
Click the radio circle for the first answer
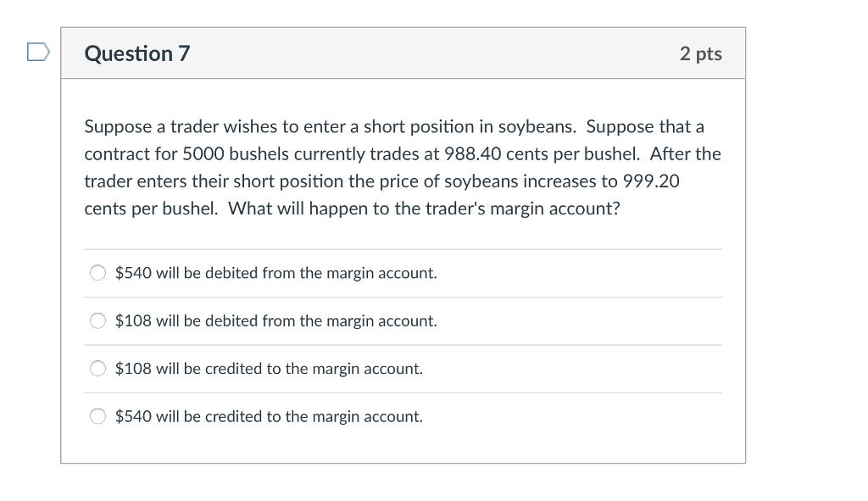click(97, 273)
